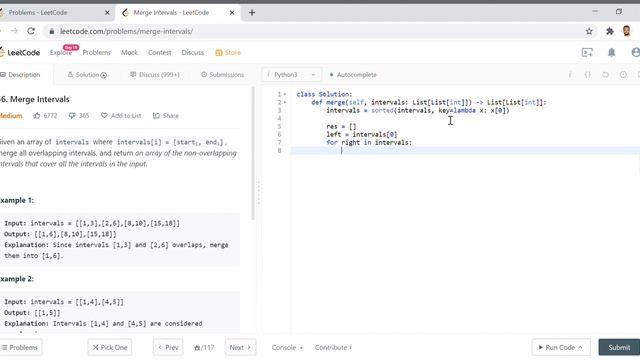Click the 'res = []' code line
Image resolution: width=640 pixels, height=360 pixels.
pyautogui.click(x=341, y=127)
